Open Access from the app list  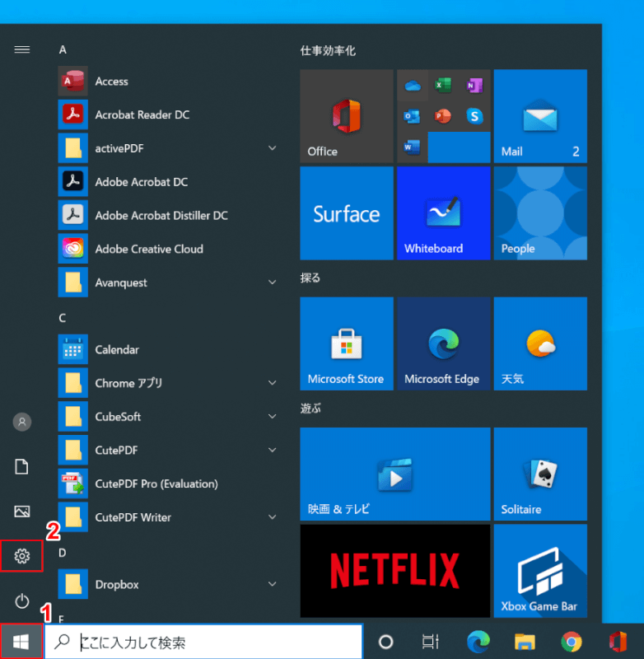[x=168, y=81]
